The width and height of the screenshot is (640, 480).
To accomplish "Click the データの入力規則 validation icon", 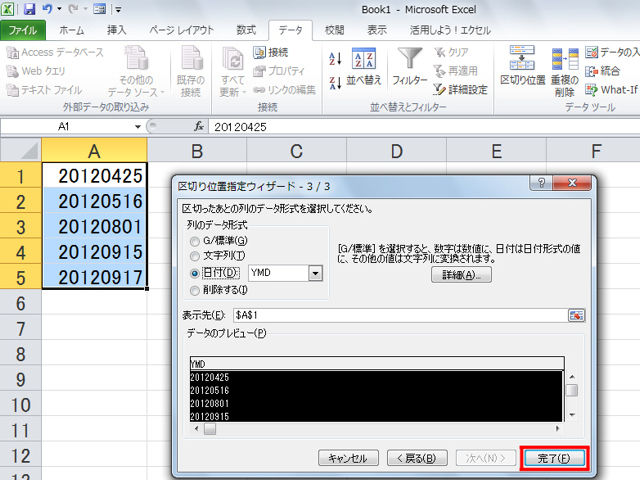I will (x=591, y=52).
